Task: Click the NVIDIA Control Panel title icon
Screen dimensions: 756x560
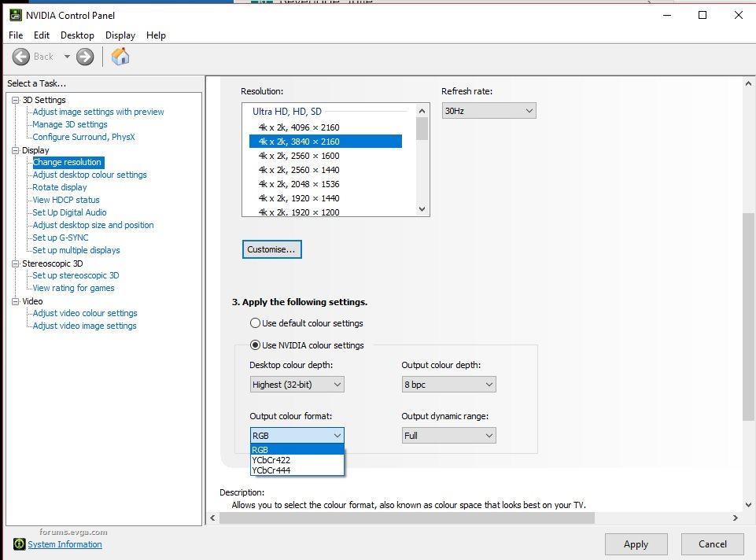Action: tap(16, 15)
